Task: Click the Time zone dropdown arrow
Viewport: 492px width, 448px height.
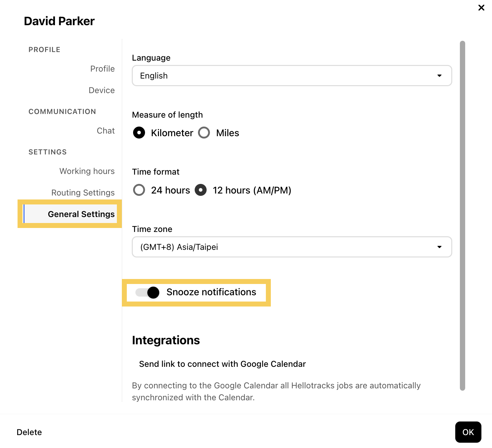Action: (x=439, y=247)
